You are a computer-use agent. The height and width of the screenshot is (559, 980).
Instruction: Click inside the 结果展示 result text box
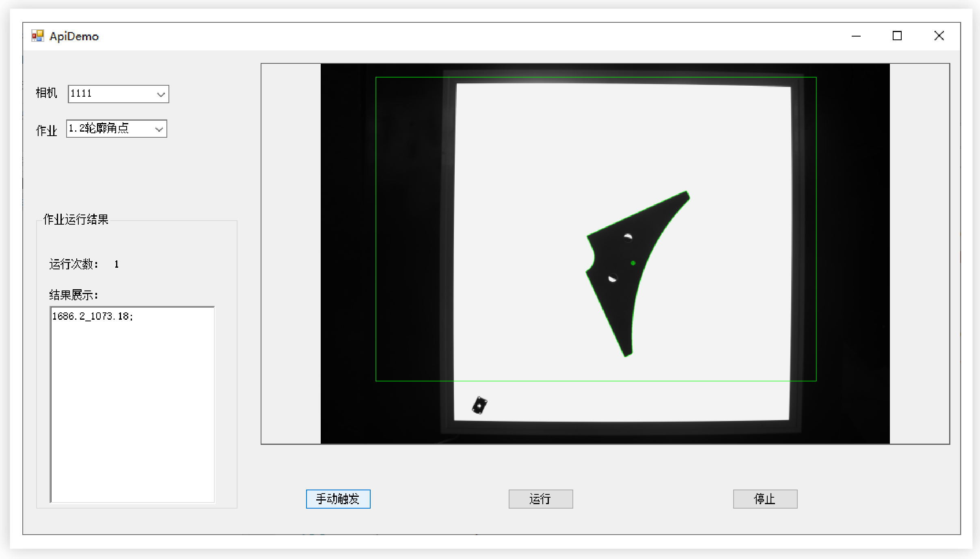click(132, 406)
